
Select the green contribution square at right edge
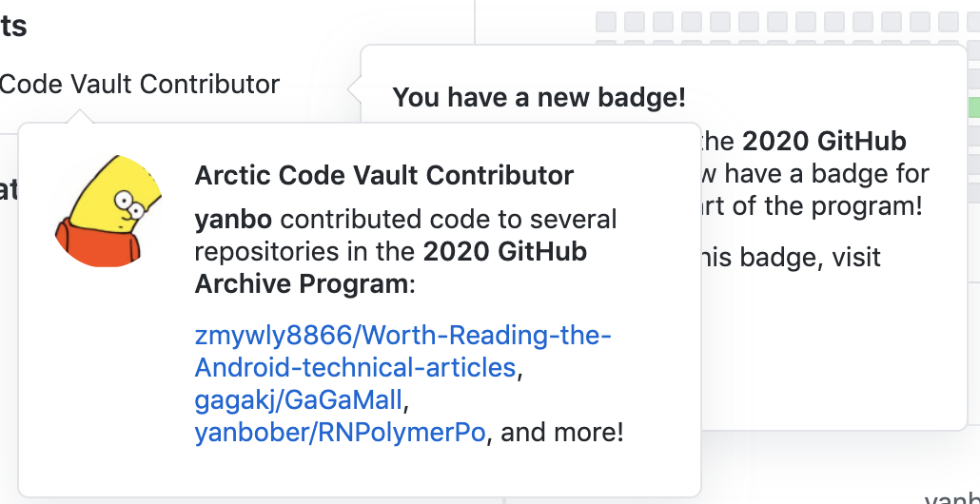(973, 107)
